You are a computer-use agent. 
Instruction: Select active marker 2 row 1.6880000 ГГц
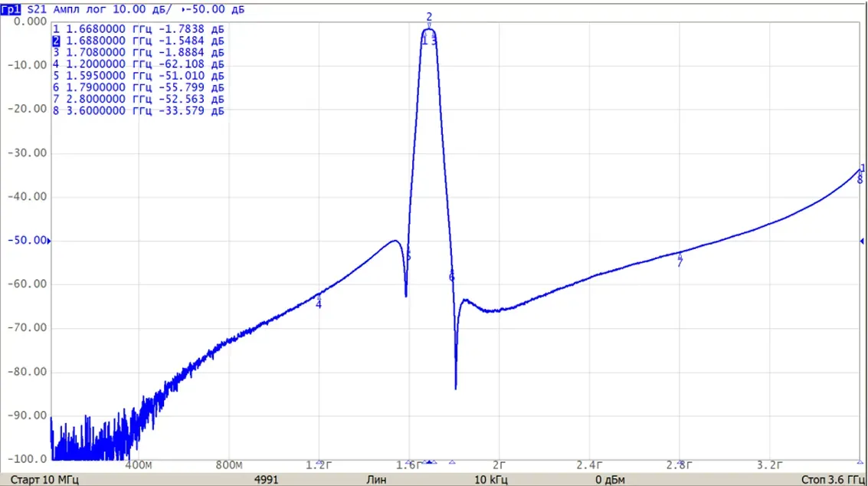pos(139,41)
